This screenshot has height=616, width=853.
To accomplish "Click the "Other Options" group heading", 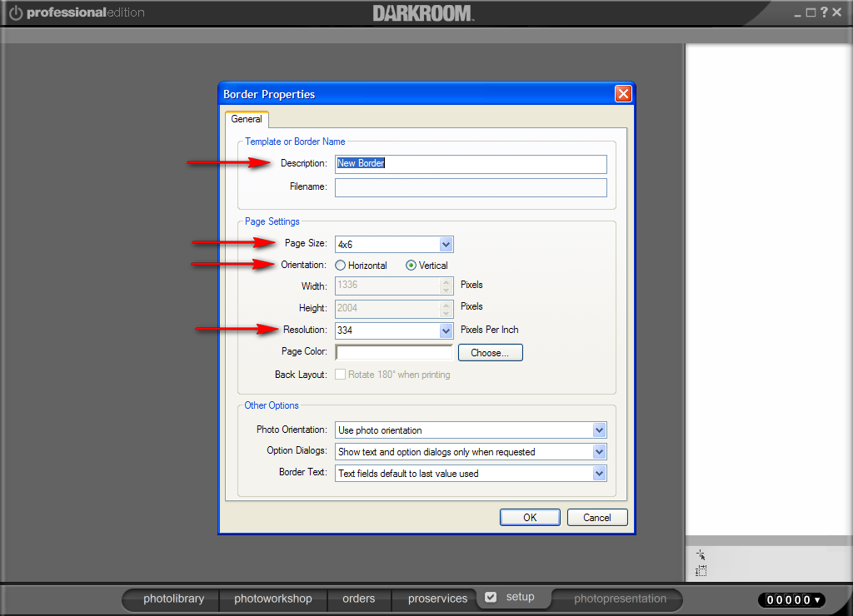I will click(272, 405).
